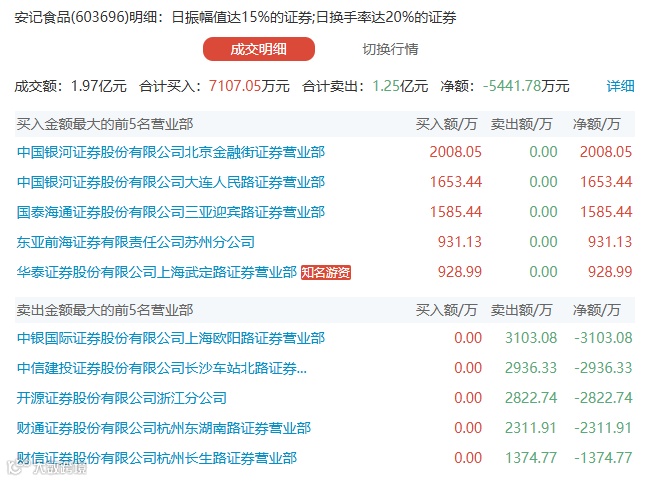Click buy amount 928.99 in buy column

click(460, 272)
